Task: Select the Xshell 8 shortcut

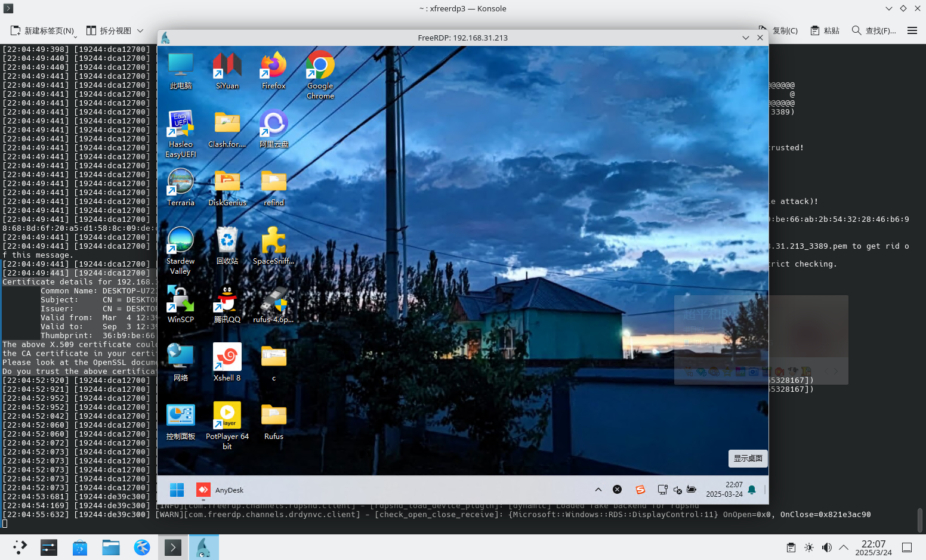Action: coord(227,363)
